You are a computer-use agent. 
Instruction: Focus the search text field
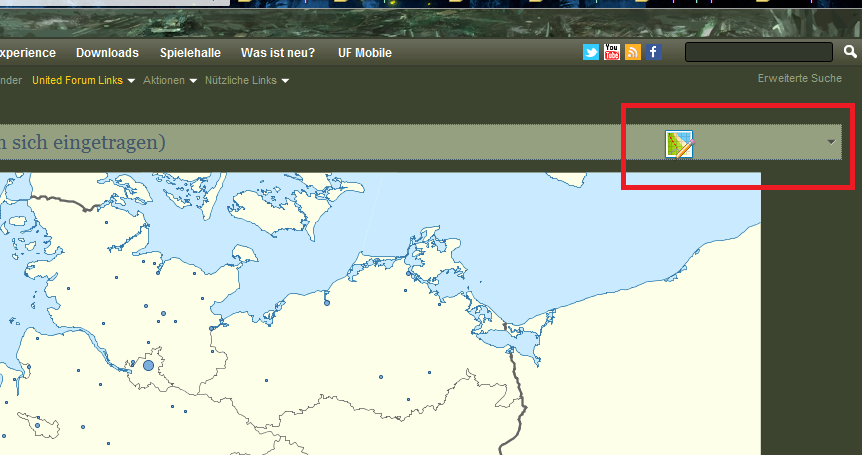coord(758,52)
